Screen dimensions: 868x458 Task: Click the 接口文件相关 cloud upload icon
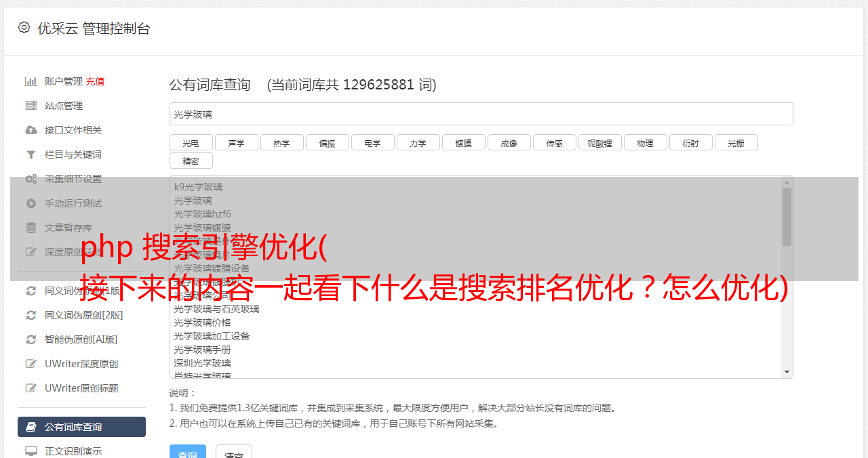click(x=31, y=130)
